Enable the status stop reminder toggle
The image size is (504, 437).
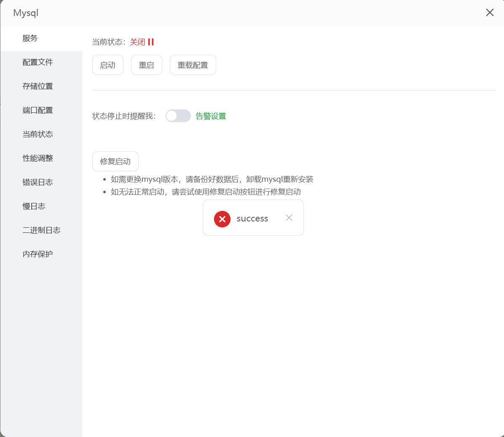click(178, 116)
